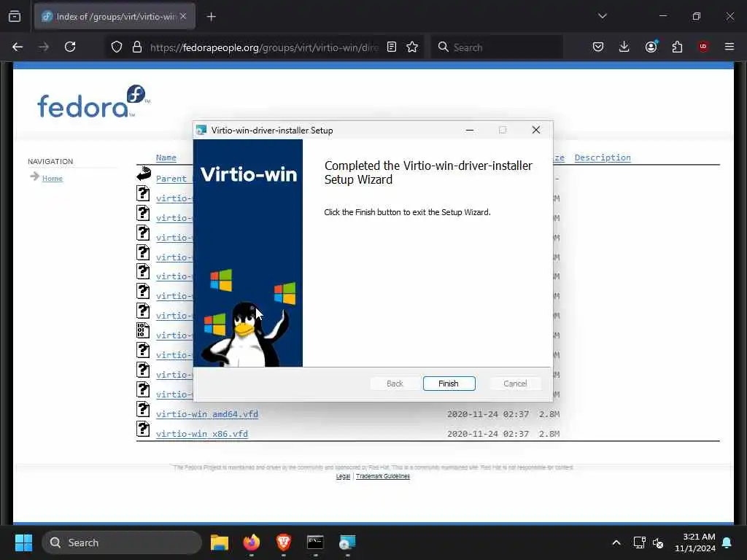
Task: Open the list all tabs dropdown
Action: [602, 16]
